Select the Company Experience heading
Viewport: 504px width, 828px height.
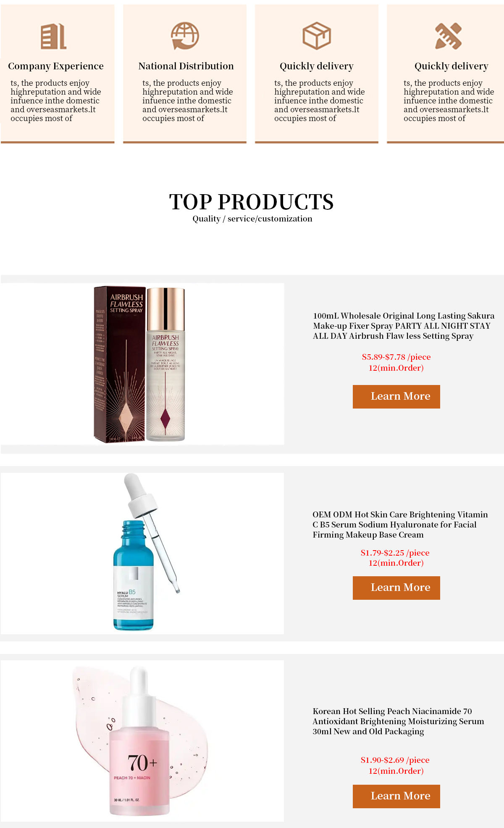(x=56, y=66)
